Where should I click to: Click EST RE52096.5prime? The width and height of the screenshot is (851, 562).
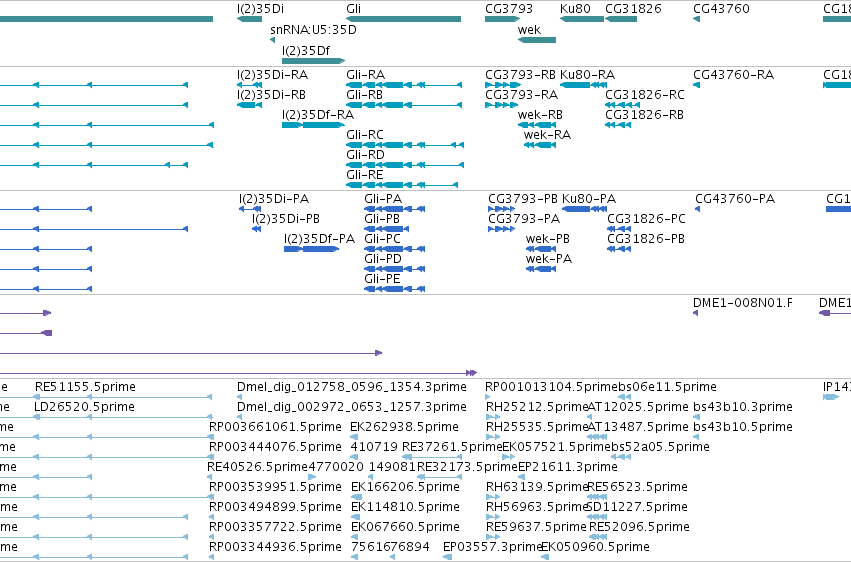(x=639, y=527)
